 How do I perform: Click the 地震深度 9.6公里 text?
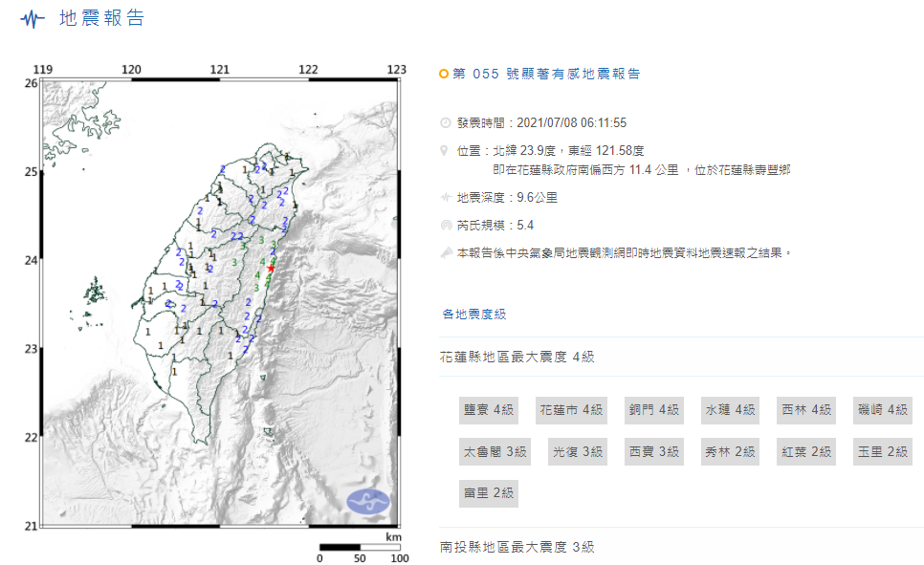(507, 197)
